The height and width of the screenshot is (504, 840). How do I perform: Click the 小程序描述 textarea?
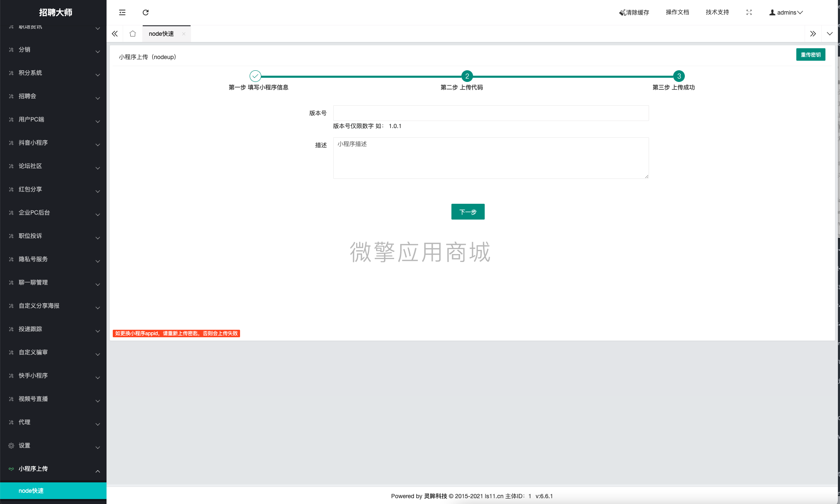coord(491,158)
